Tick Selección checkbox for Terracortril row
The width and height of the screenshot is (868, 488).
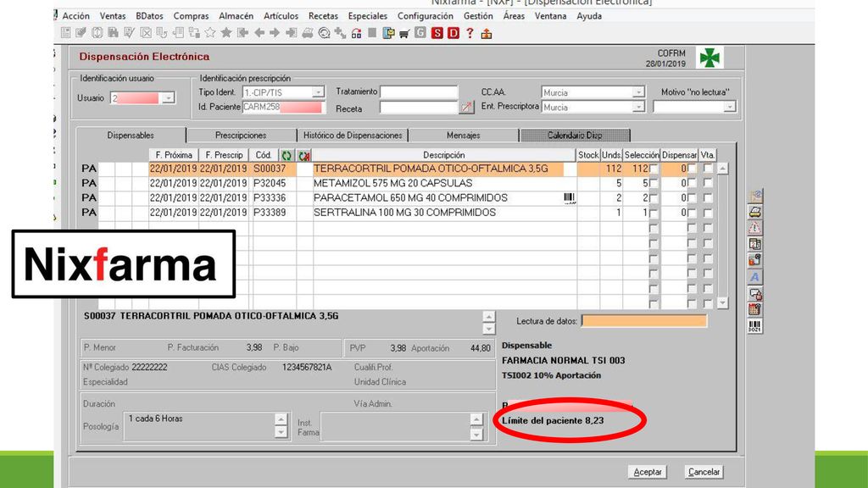click(654, 169)
